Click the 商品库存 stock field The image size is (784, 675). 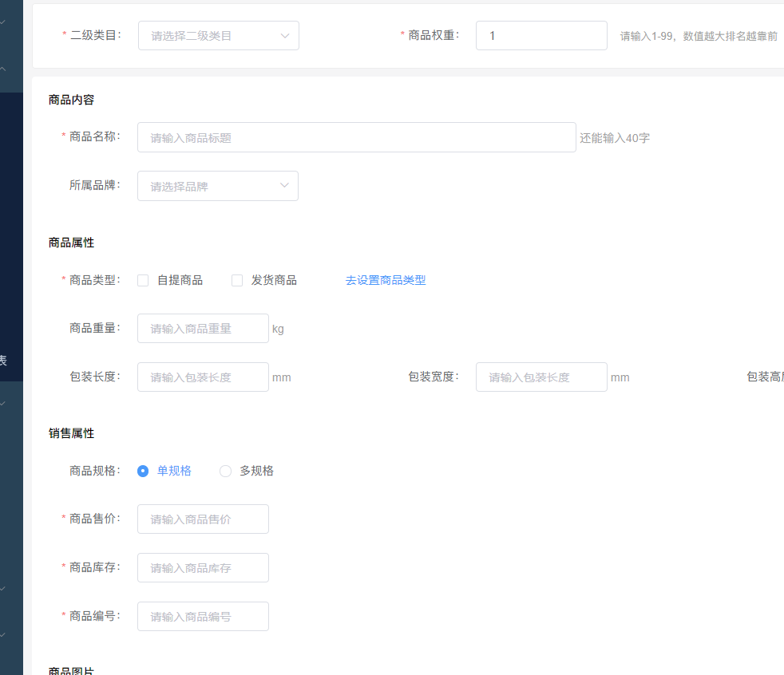(203, 568)
